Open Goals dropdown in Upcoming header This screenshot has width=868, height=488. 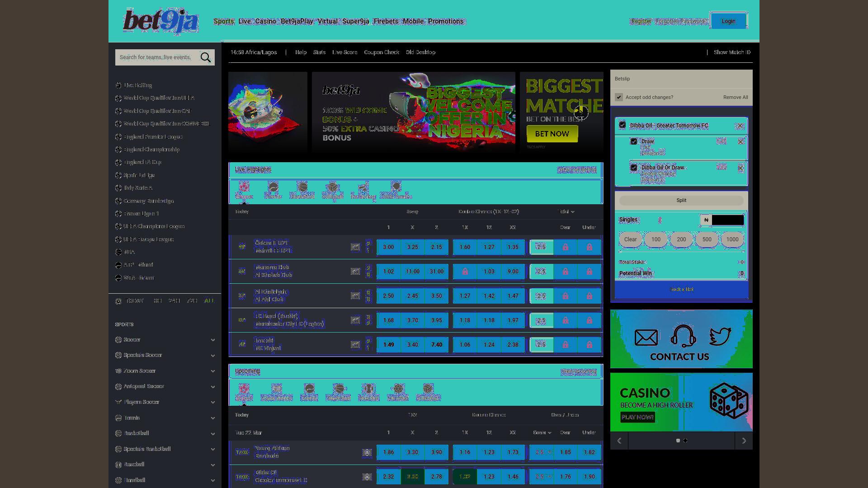coord(542,433)
